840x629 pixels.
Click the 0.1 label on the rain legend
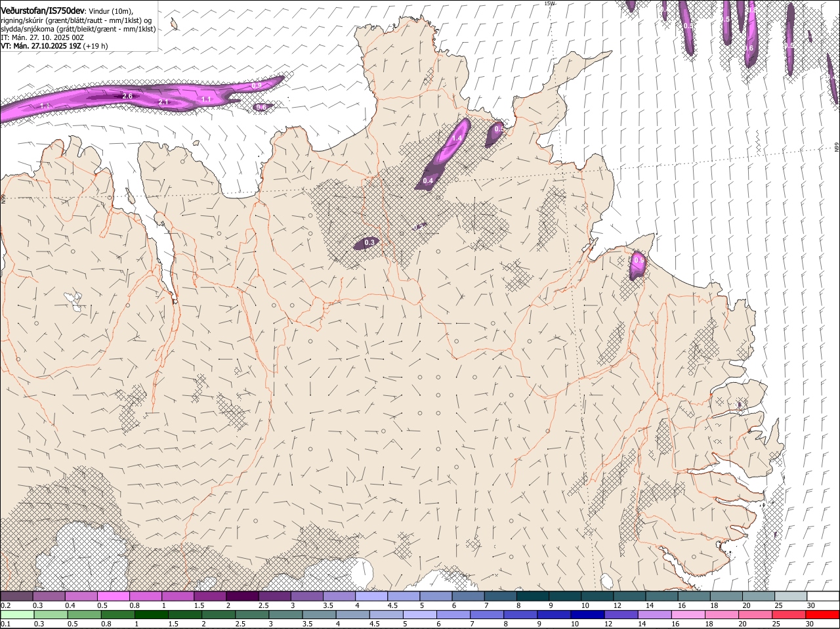coord(5,624)
